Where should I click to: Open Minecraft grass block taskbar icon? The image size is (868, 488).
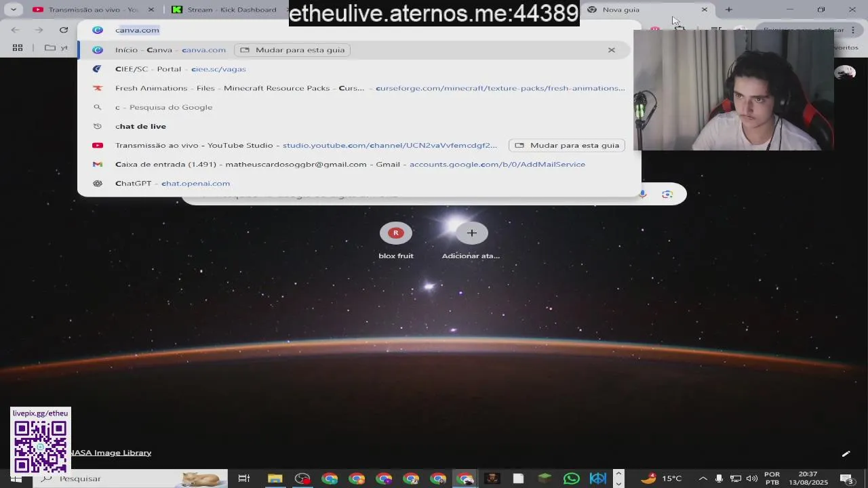point(545,479)
